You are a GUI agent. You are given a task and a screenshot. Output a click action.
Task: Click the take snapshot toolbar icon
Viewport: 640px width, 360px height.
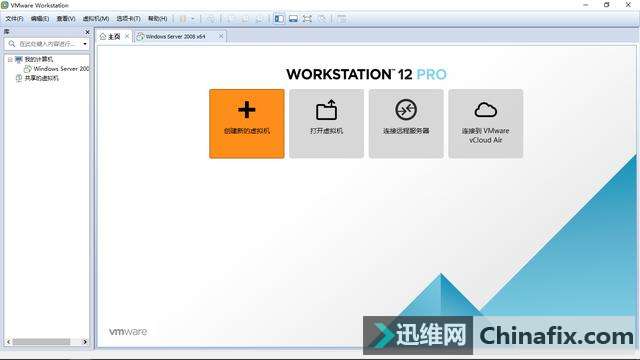coord(231,19)
